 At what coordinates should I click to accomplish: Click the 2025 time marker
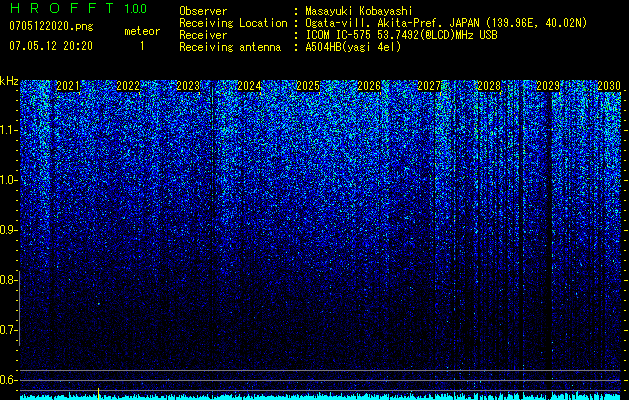point(308,86)
